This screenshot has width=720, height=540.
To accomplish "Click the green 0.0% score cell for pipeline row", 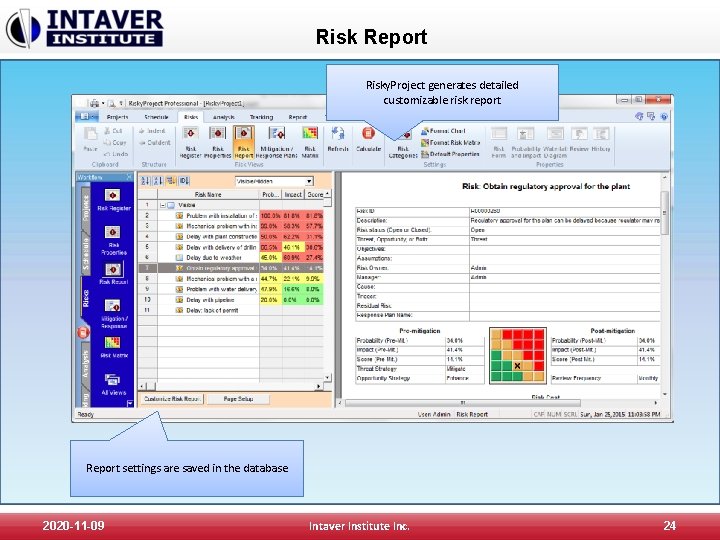I will coord(313,300).
